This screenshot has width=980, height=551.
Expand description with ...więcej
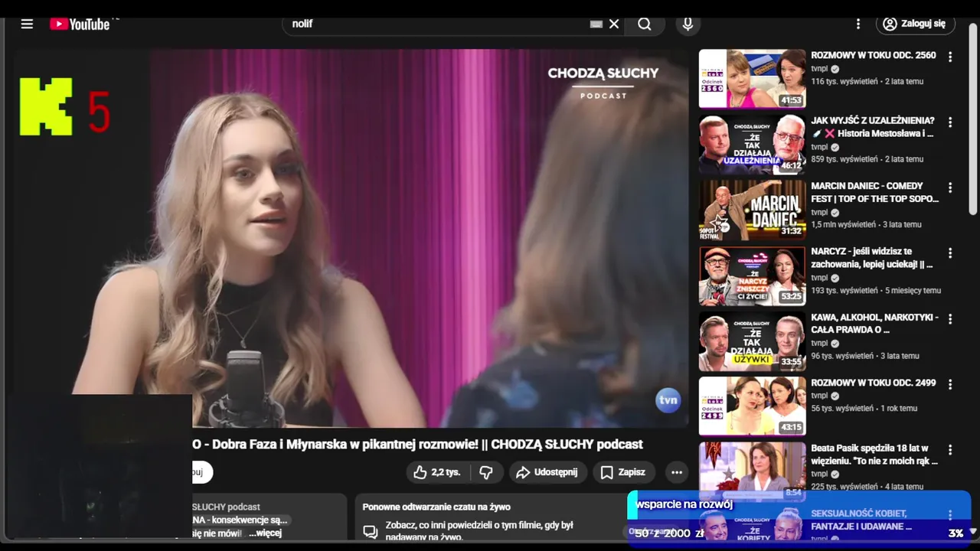coord(264,533)
